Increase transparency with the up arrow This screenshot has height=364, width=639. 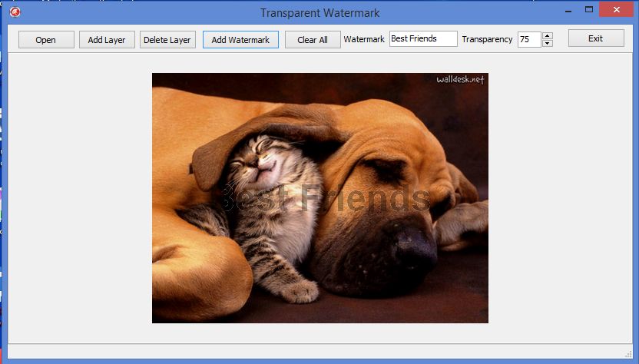tap(548, 36)
